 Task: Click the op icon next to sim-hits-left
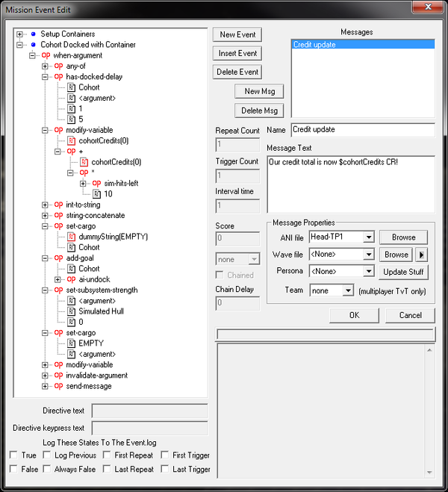coord(96,183)
